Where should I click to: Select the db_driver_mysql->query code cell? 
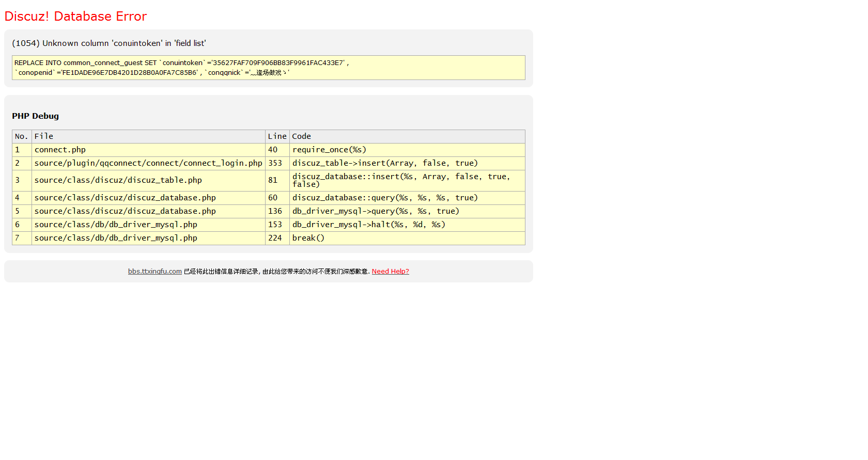tap(407, 211)
